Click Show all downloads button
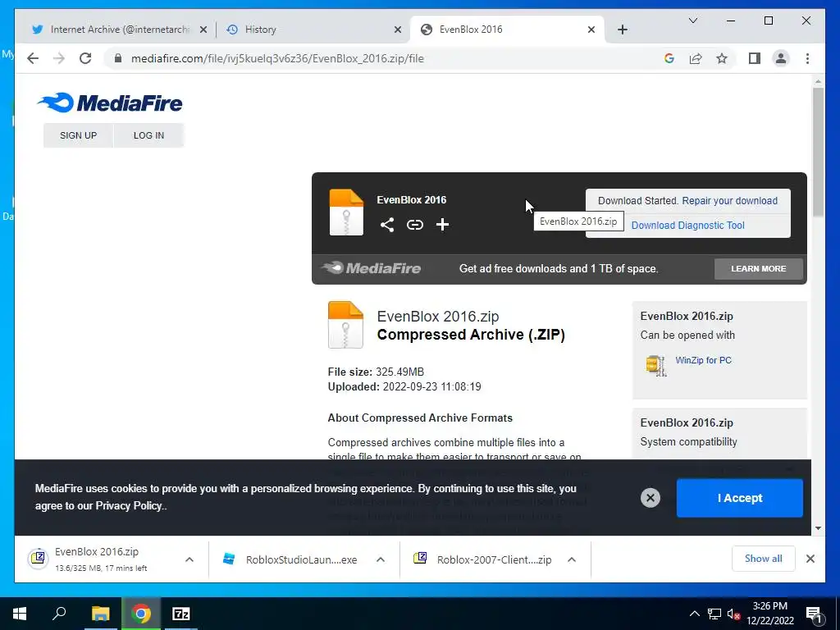Viewport: 840px width, 630px height. pyautogui.click(x=763, y=559)
